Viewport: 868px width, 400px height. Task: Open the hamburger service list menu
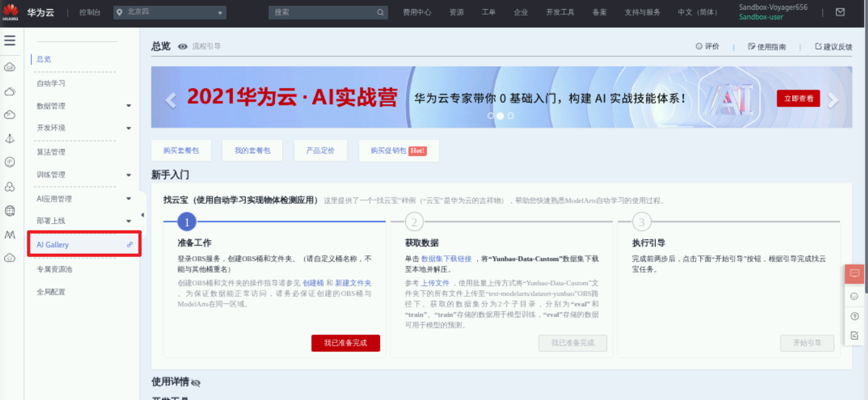(x=10, y=41)
